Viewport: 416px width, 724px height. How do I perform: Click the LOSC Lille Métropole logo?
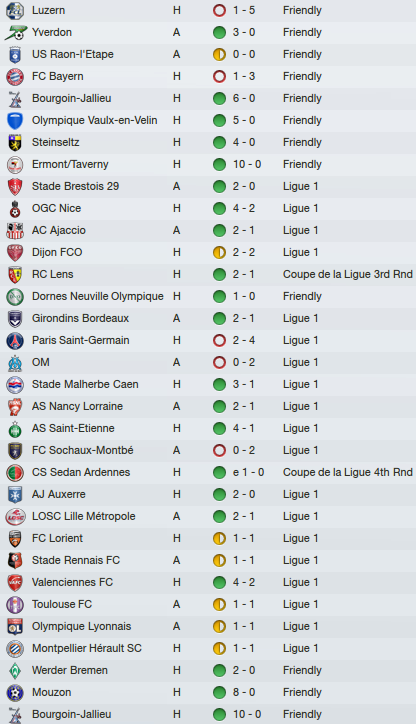point(15,517)
